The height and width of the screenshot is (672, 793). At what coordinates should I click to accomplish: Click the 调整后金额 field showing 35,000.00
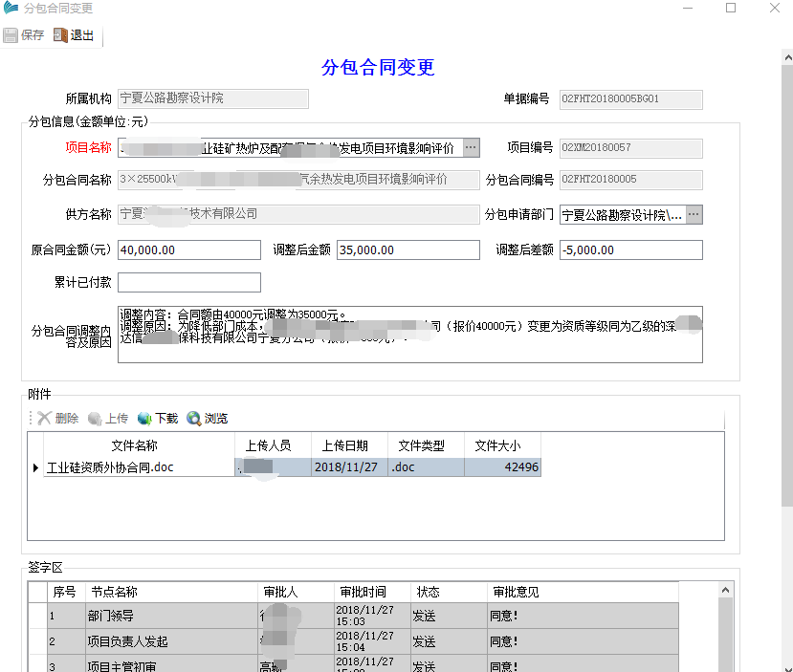coord(408,250)
